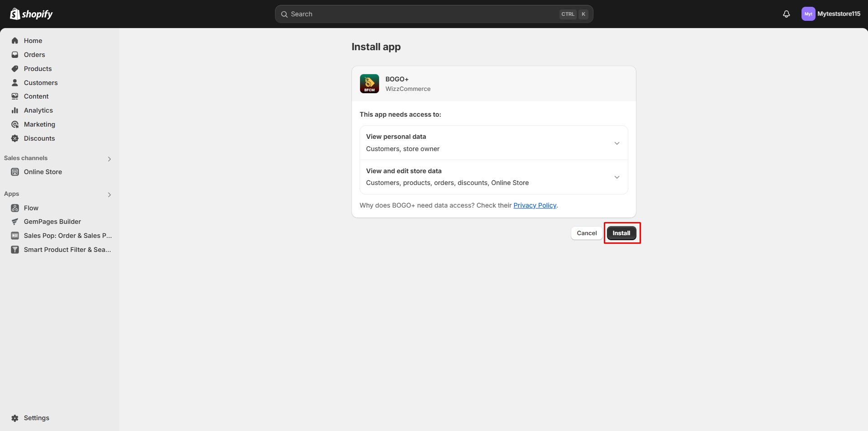Expand the Apps section chevron

(x=109, y=194)
